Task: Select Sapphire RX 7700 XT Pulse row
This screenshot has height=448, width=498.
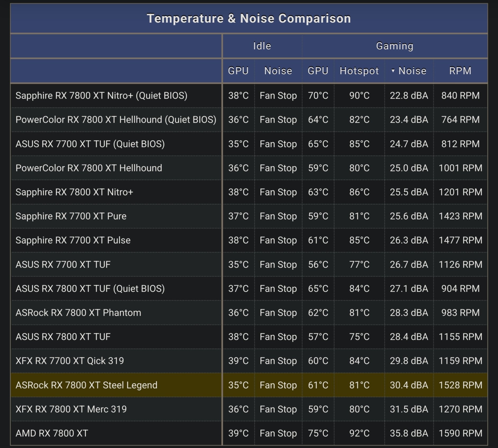Action: (73, 240)
